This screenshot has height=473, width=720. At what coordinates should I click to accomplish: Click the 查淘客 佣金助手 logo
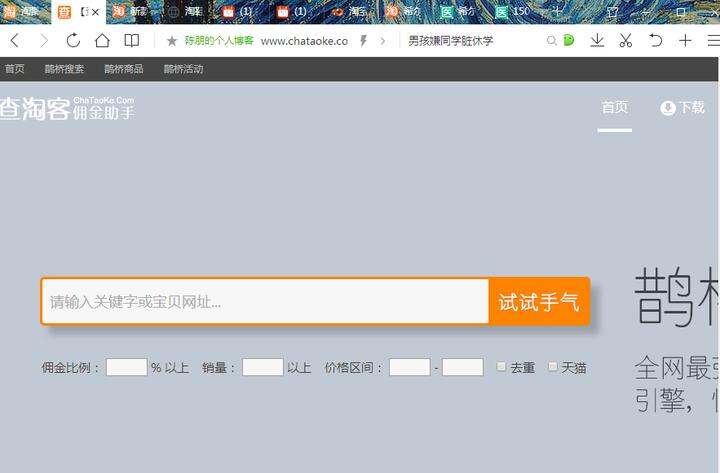pos(67,108)
